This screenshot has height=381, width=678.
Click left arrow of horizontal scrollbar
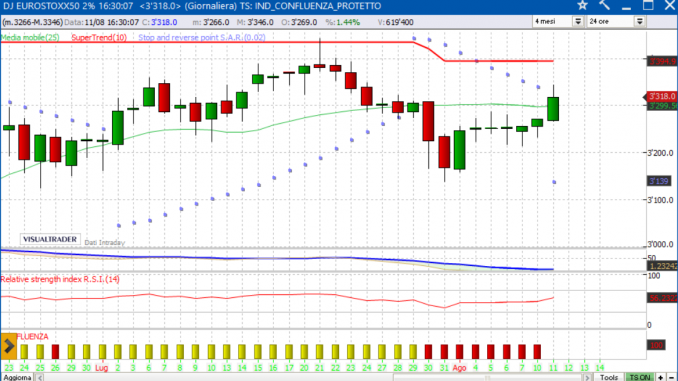click(x=40, y=378)
